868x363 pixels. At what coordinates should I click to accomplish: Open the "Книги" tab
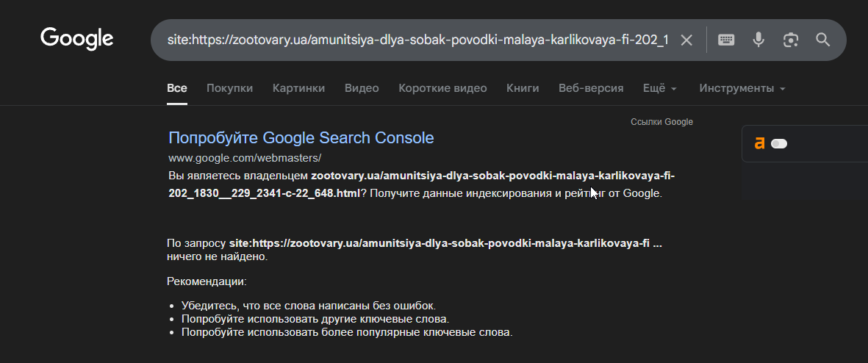pyautogui.click(x=523, y=88)
